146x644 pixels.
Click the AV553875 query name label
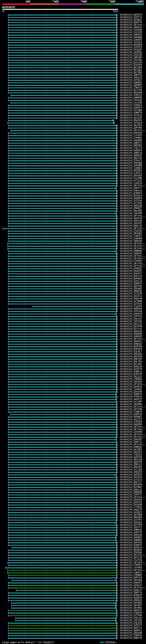(x=8, y=7)
